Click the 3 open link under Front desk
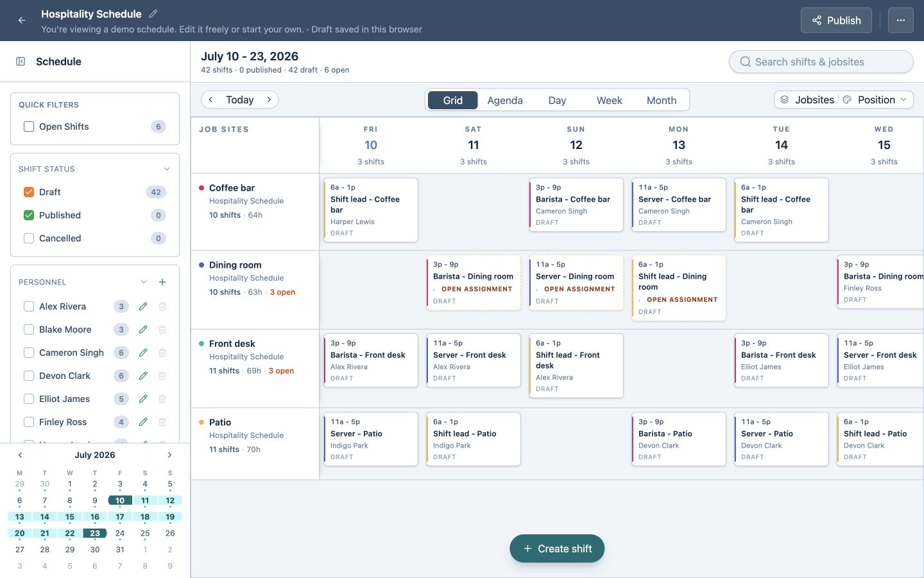 pos(281,371)
